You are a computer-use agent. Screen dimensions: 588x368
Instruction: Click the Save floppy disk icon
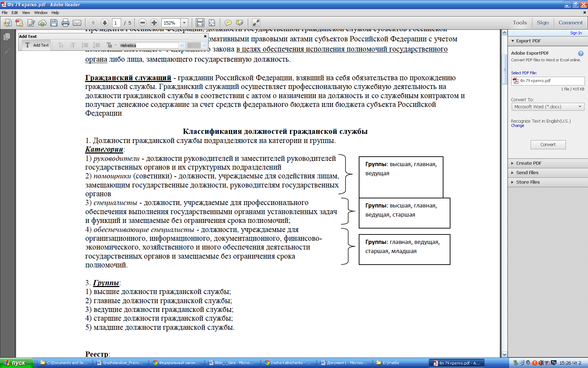coord(54,23)
